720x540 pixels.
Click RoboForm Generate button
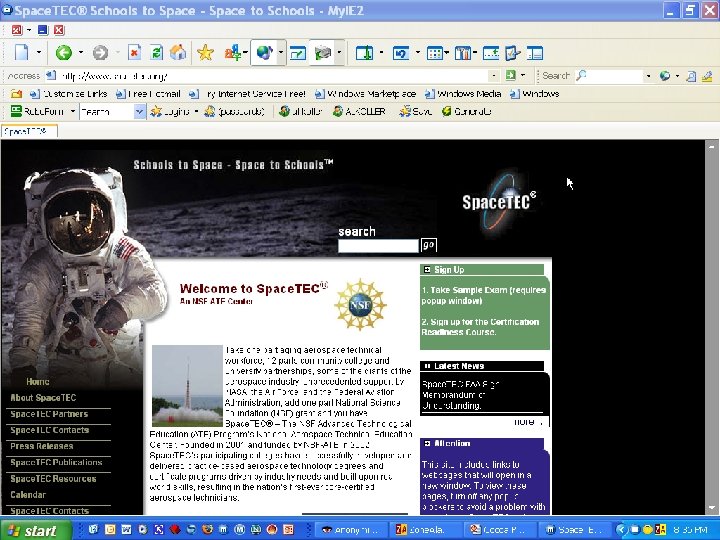click(x=467, y=111)
